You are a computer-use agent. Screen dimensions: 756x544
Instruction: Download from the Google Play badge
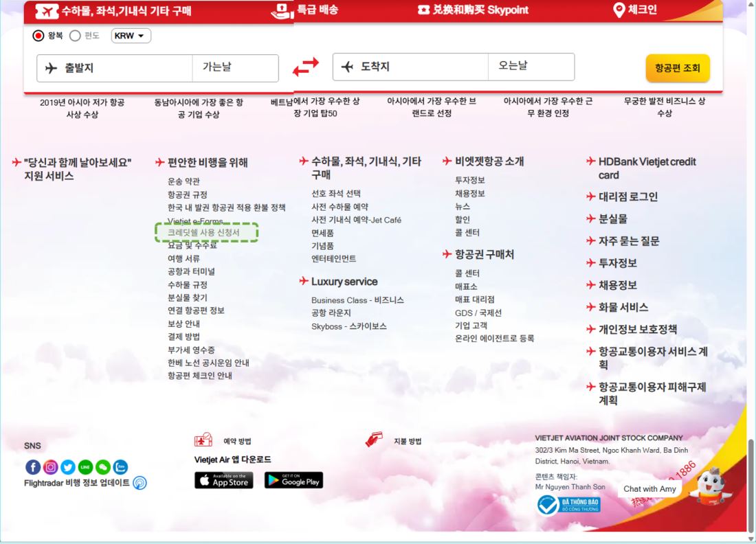point(293,480)
